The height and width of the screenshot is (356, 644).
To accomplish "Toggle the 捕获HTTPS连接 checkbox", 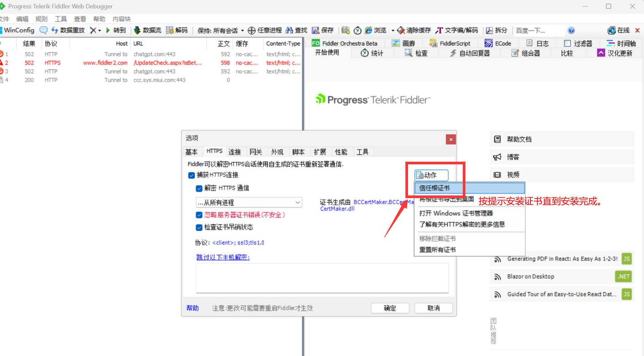I will (192, 175).
